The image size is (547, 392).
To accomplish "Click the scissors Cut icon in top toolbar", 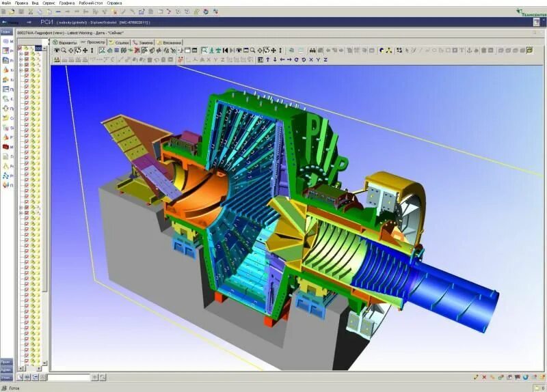I will [x=30, y=12].
